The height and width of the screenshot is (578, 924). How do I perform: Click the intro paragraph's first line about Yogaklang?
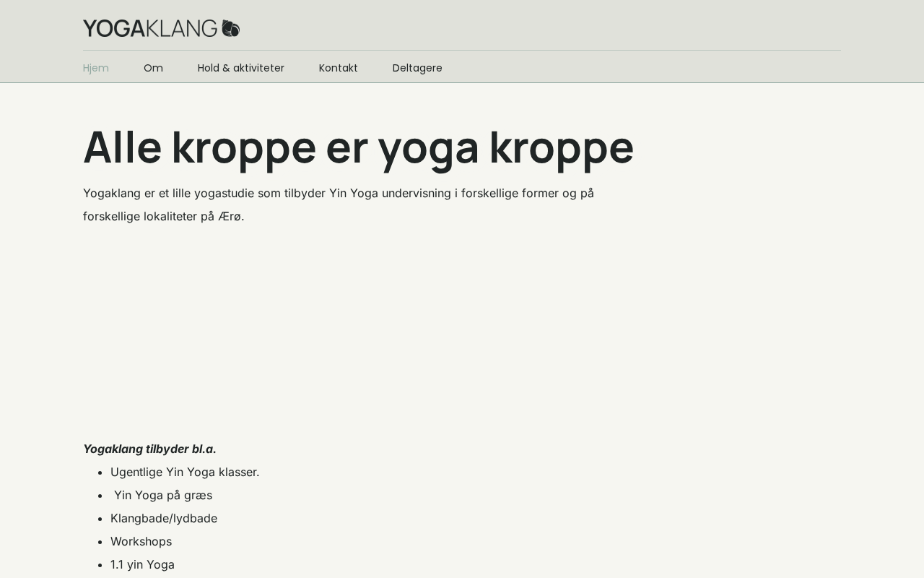click(338, 193)
